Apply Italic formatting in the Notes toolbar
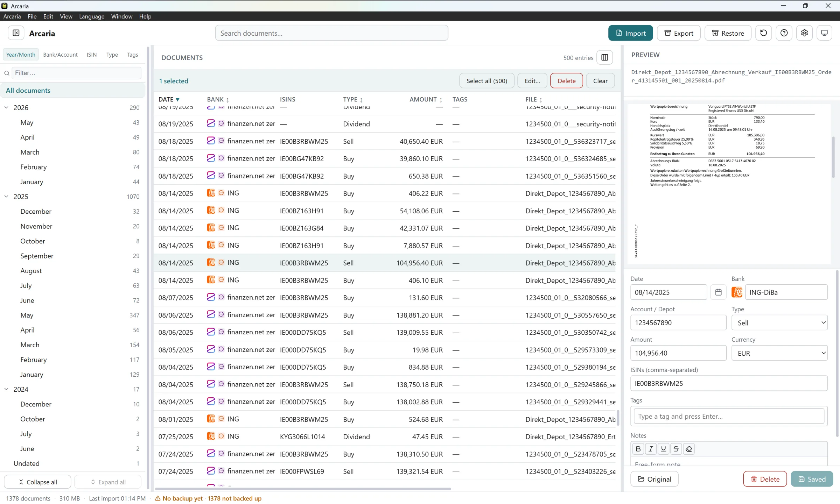The image size is (840, 504). coord(651,449)
